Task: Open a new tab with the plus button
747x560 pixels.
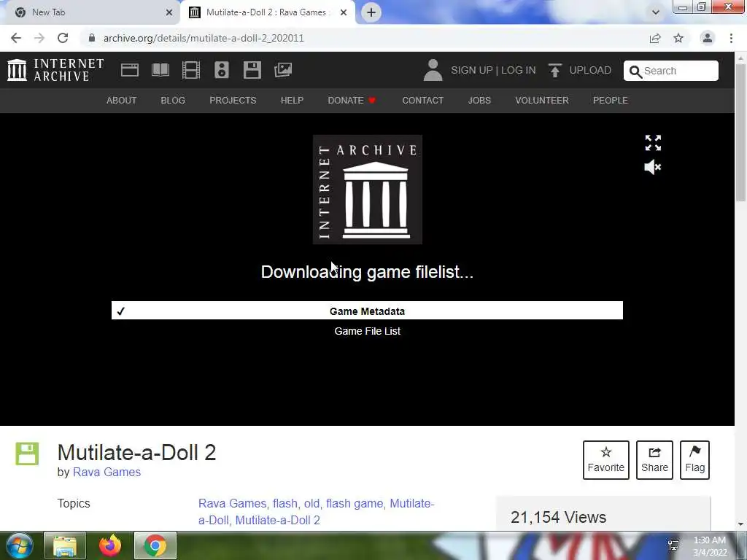Action: pyautogui.click(x=371, y=12)
